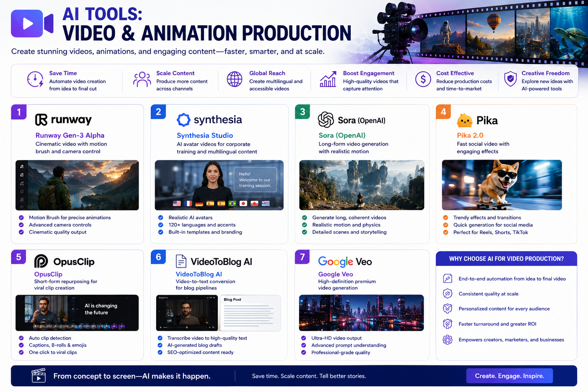588x392 pixels.
Task: Click the Google Veo logo
Action: coord(345,261)
